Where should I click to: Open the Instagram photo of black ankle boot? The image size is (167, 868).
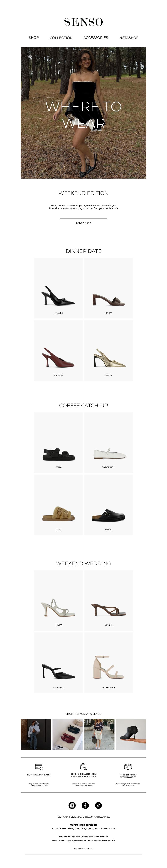(x=131, y=734)
